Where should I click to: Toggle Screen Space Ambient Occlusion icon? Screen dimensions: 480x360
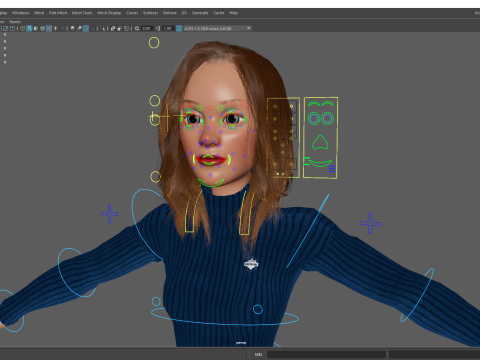pyautogui.click(x=72, y=28)
